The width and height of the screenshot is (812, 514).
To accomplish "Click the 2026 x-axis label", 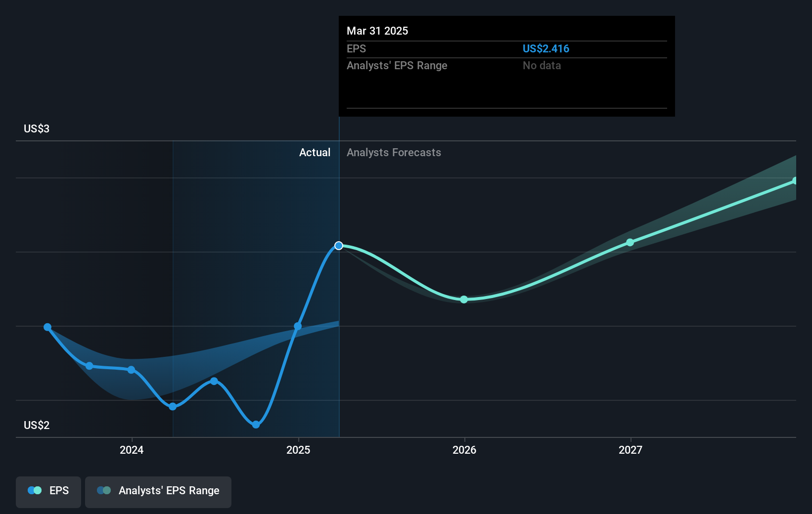I will point(464,450).
